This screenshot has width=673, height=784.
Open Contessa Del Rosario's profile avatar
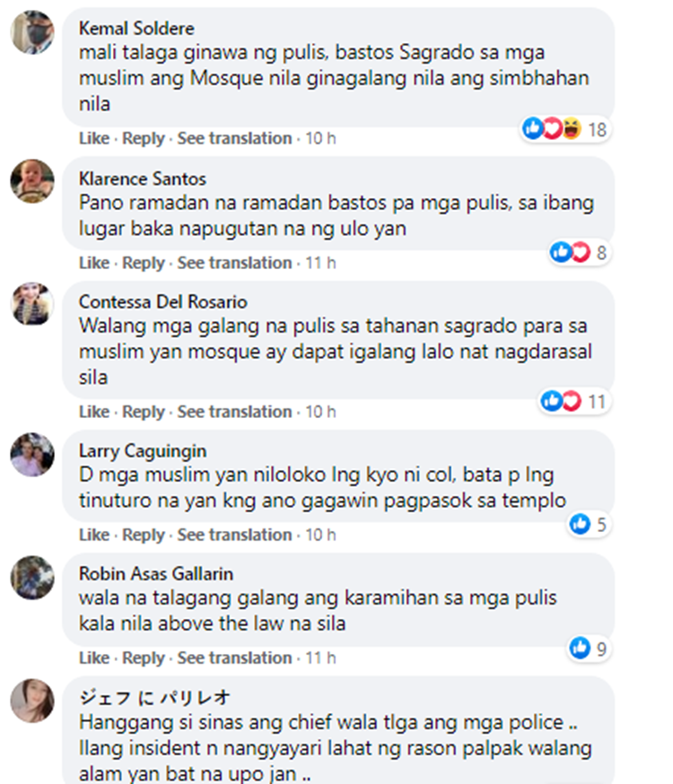click(x=32, y=304)
